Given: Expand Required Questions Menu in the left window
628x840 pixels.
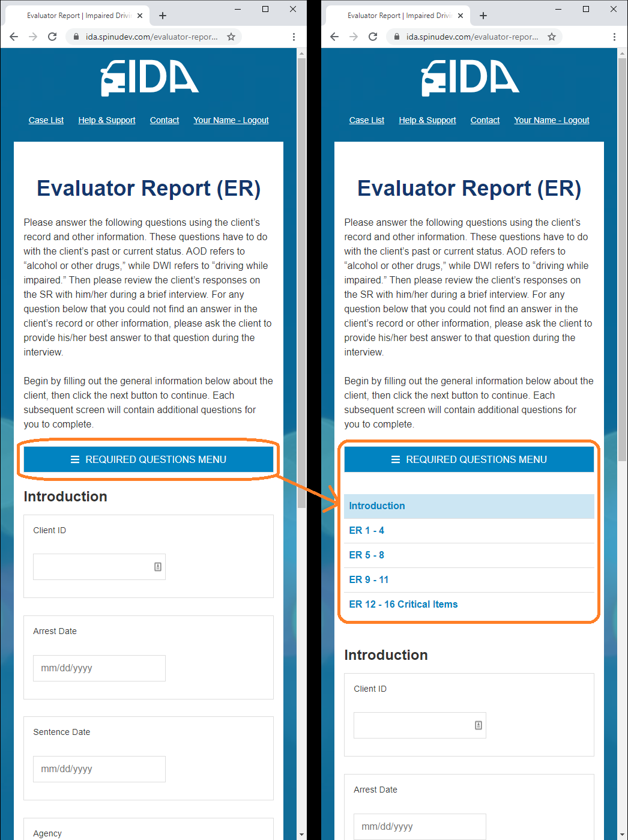Looking at the screenshot, I should click(x=148, y=459).
